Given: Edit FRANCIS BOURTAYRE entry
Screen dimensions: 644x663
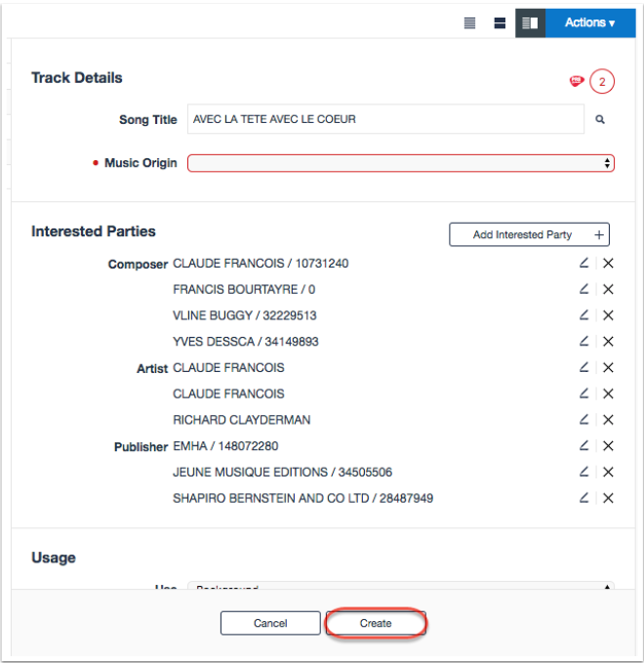Looking at the screenshot, I should point(584,289).
